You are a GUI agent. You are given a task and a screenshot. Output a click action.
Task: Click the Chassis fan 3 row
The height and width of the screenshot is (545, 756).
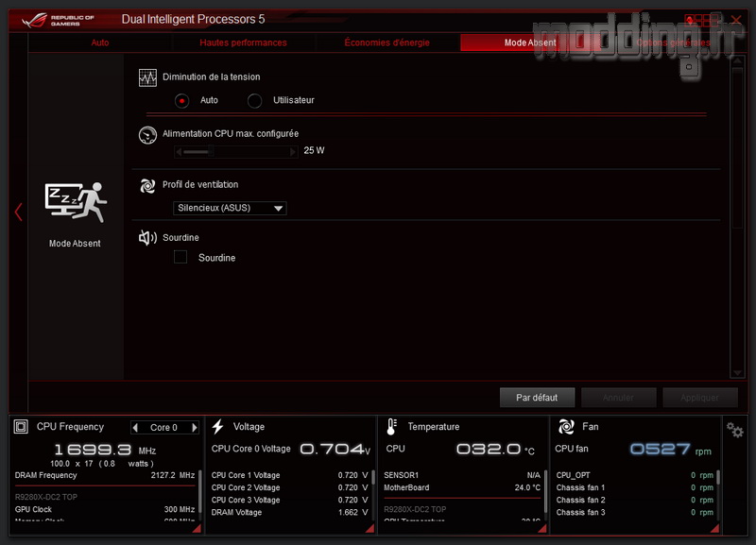(x=634, y=512)
